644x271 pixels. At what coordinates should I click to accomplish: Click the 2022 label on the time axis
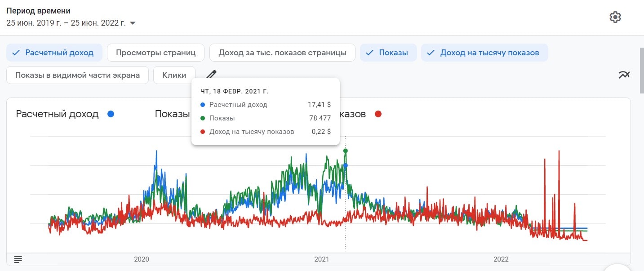pos(501,259)
